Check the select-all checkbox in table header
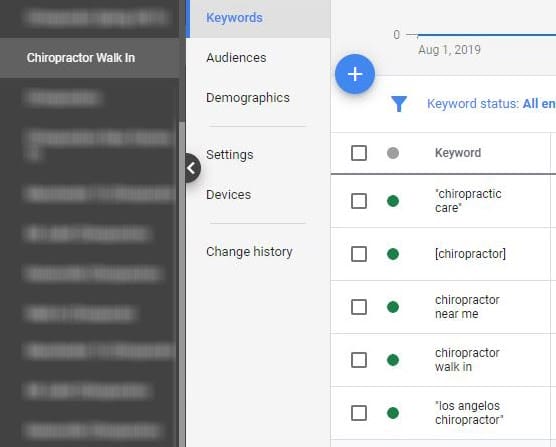The height and width of the screenshot is (447, 556). 359,153
